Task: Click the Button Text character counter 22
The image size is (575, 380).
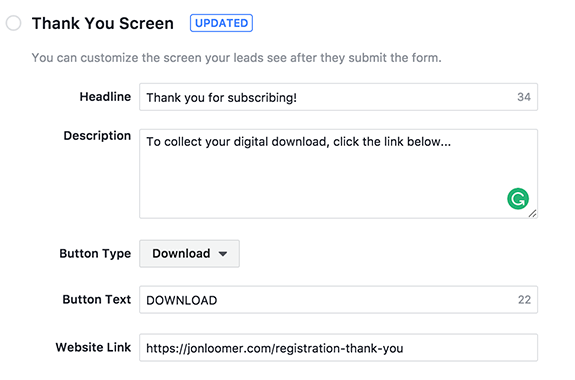Action: 524,300
